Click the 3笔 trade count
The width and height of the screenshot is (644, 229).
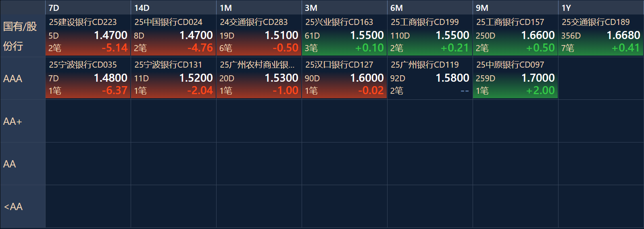coord(311,48)
